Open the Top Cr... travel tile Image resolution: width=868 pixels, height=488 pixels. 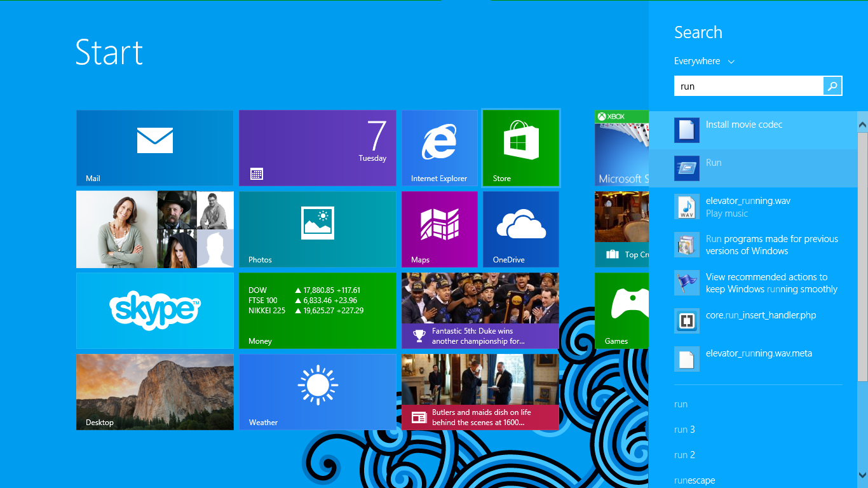(621, 229)
